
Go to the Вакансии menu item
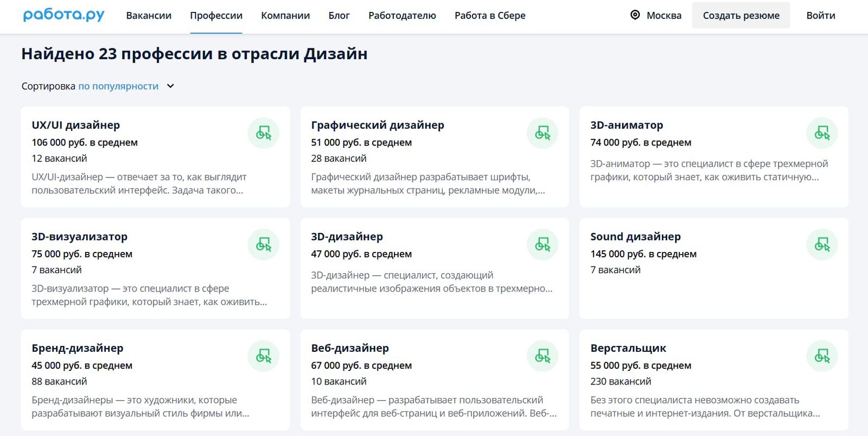(x=149, y=15)
